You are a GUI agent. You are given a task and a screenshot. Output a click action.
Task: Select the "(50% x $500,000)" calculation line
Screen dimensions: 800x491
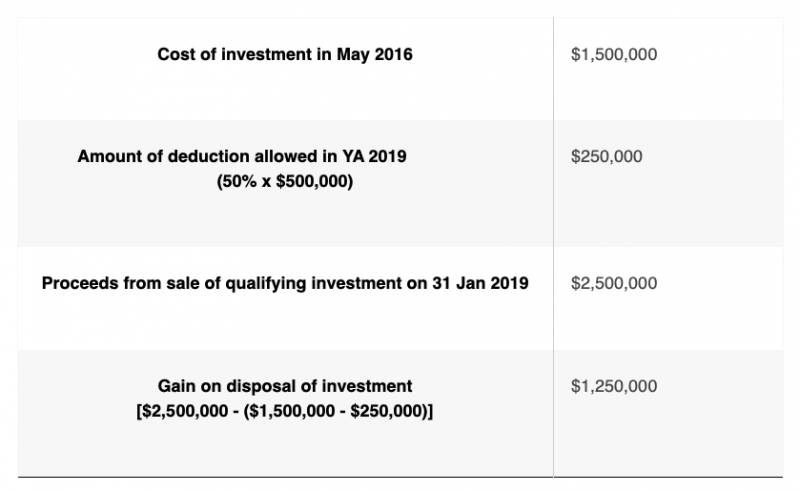point(284,182)
